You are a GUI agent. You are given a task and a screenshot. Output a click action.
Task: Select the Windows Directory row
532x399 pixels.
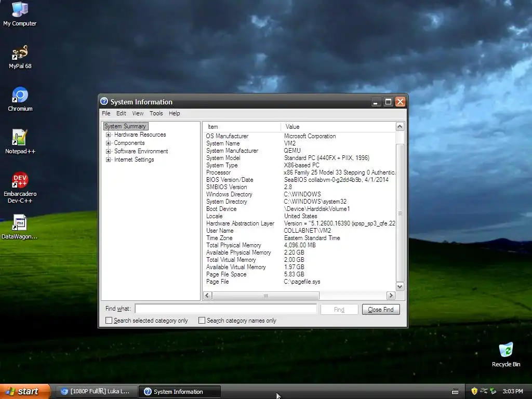(x=300, y=194)
